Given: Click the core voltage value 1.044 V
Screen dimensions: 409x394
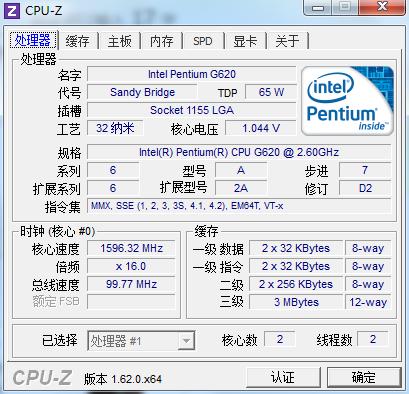Looking at the screenshot, I should point(261,128).
